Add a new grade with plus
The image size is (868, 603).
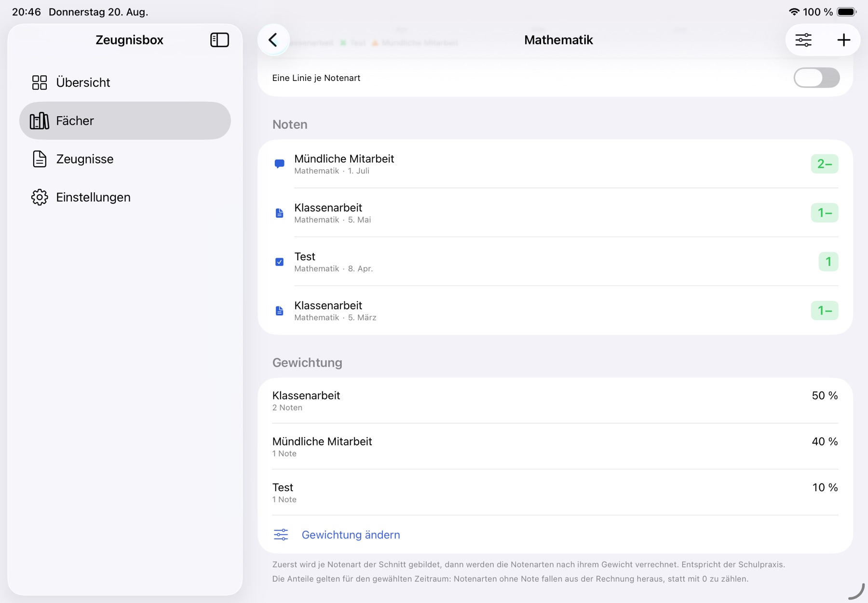tap(843, 40)
